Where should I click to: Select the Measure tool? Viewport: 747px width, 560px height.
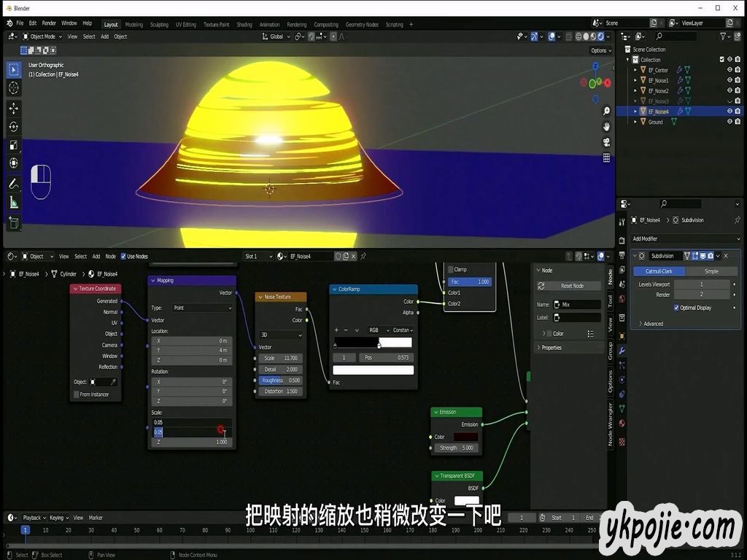point(14,203)
